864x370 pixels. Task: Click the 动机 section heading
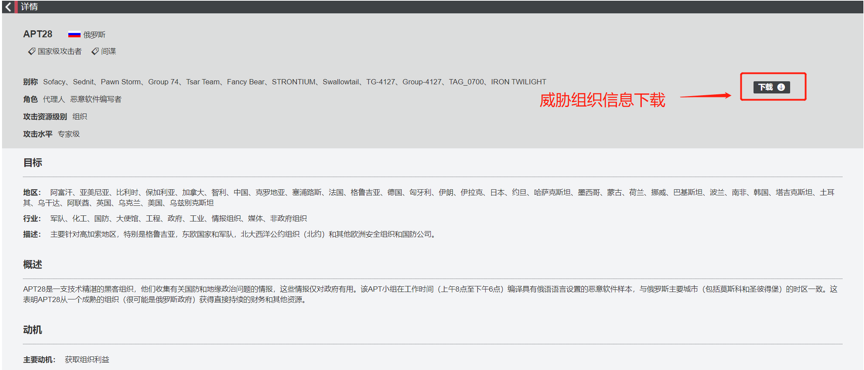click(x=33, y=330)
